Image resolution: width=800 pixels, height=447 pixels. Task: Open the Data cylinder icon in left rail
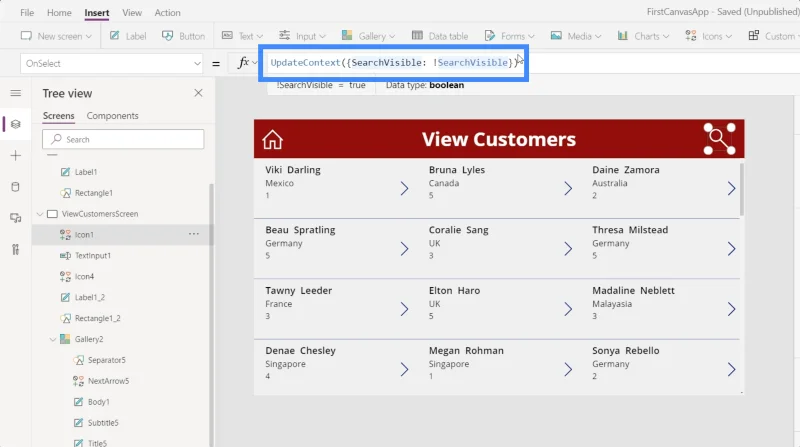tap(16, 187)
